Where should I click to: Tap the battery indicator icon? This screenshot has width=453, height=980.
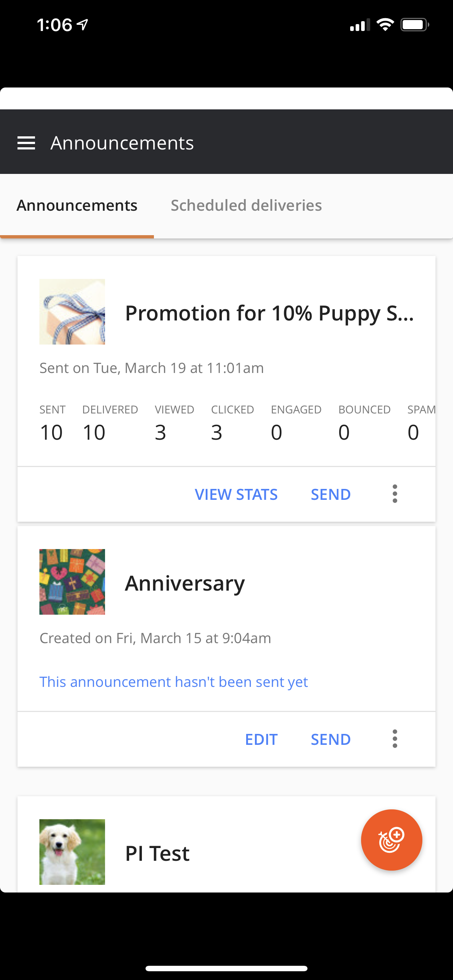click(415, 25)
